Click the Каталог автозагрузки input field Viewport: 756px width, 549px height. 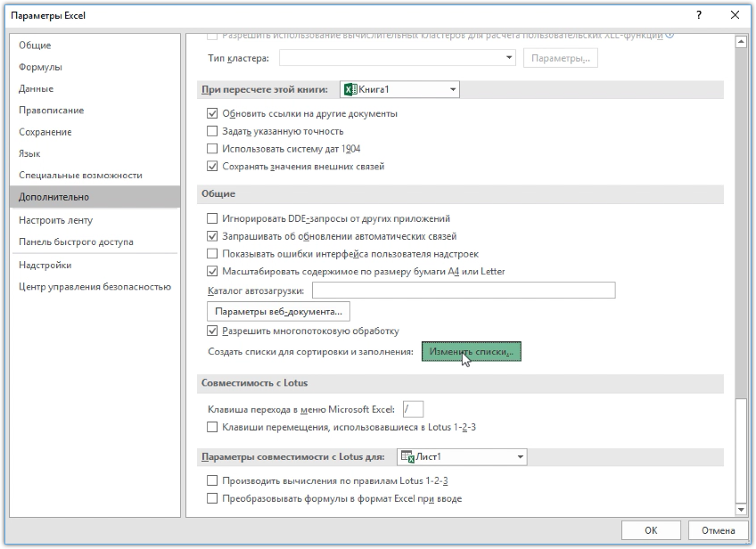(464, 291)
